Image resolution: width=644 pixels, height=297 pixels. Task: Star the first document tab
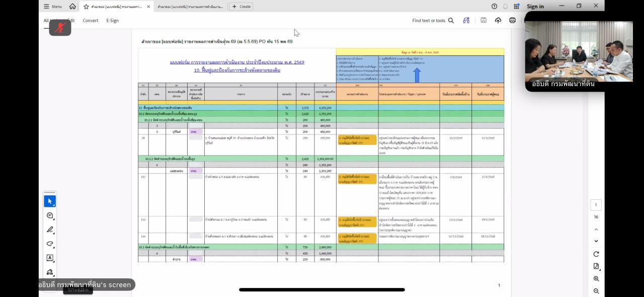(x=86, y=7)
